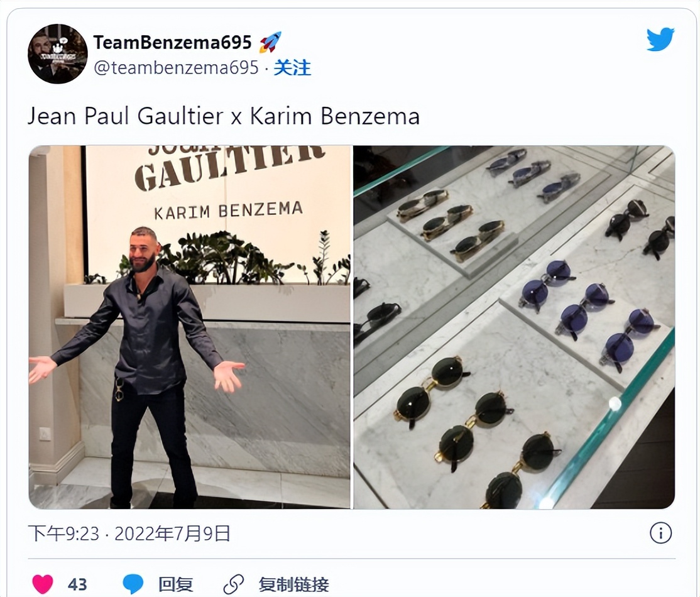Click the blue reply bubble icon
Image resolution: width=700 pixels, height=597 pixels.
[133, 584]
